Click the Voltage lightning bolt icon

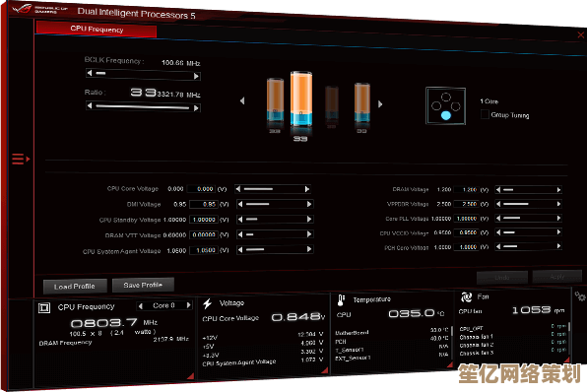208,303
